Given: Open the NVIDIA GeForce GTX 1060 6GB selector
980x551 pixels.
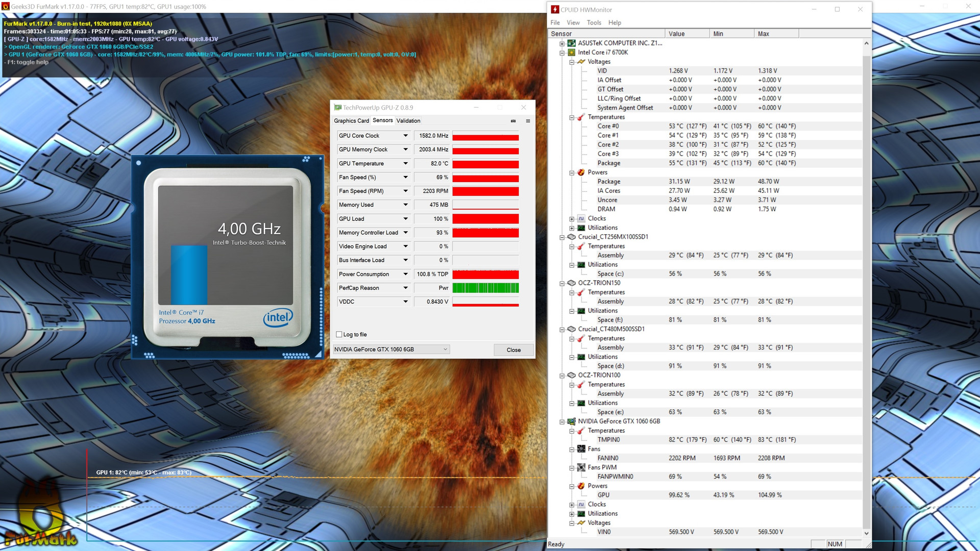Looking at the screenshot, I should 391,349.
